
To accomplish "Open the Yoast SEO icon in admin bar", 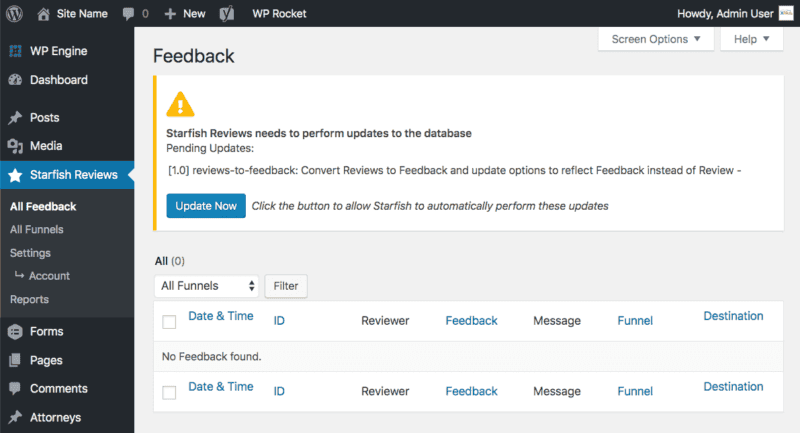I will point(227,14).
